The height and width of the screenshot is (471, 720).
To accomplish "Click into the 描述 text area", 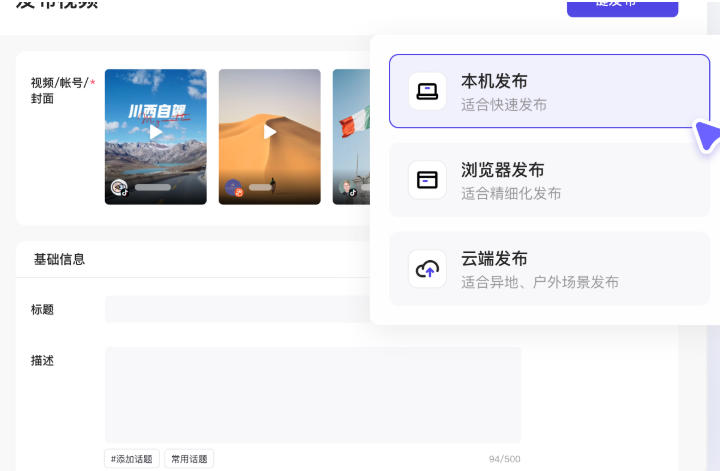I will click(x=312, y=395).
